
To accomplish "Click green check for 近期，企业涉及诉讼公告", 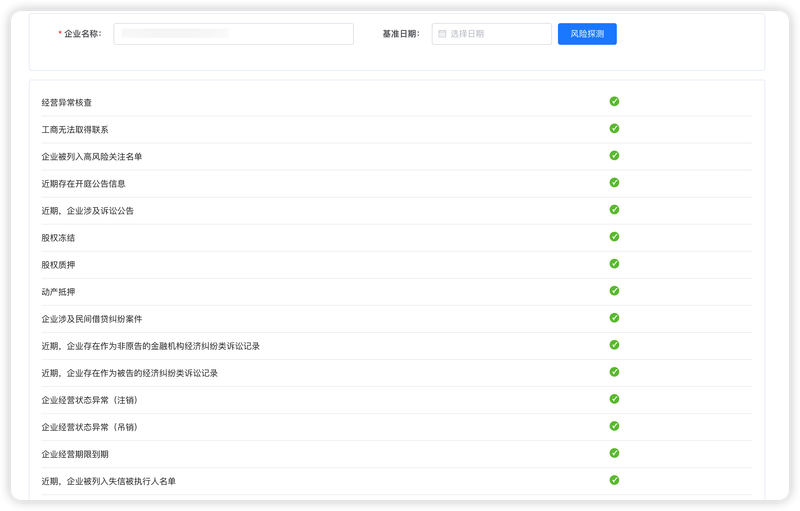I will [x=614, y=210].
